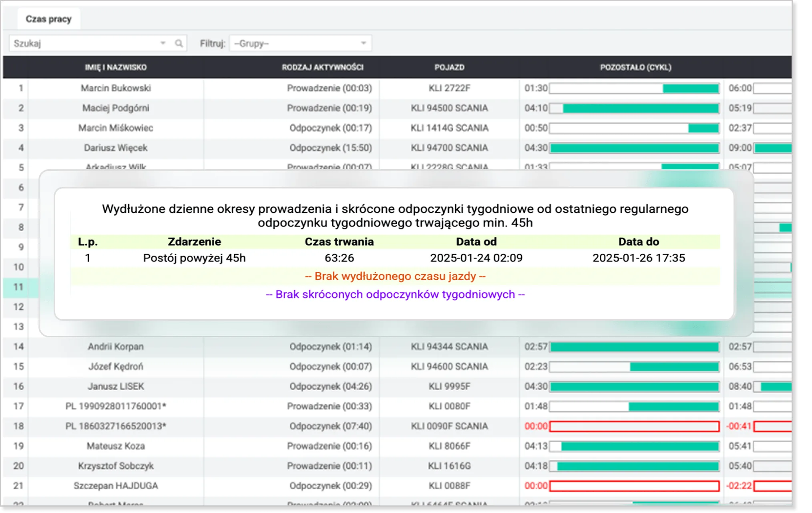The height and width of the screenshot is (513, 812).
Task: Click vehicle KLI 94500 SCANIA cell
Action: pyautogui.click(x=449, y=108)
